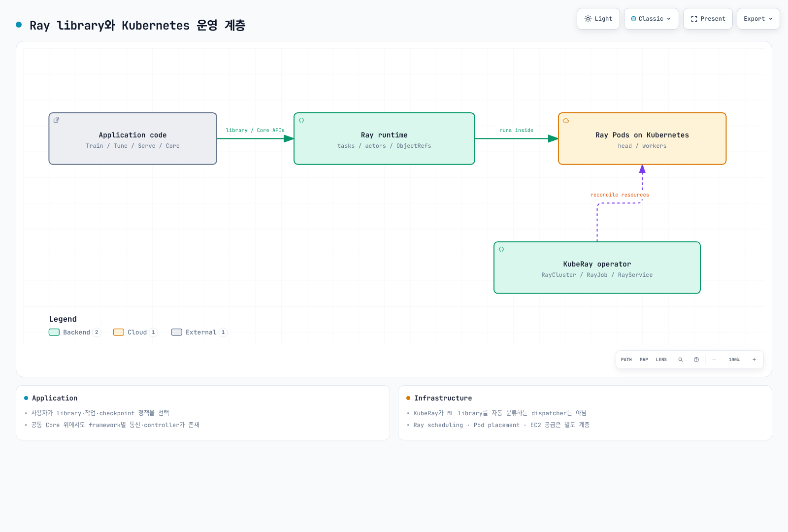The width and height of the screenshot is (788, 532).
Task: Click external link icon in Application code node
Action: tap(57, 120)
